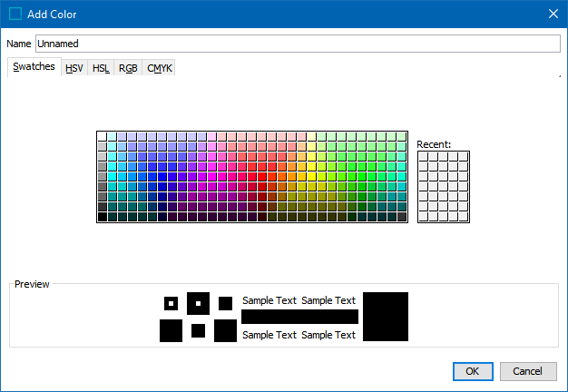Click into the Name field containing Unnamed
Screen dimensions: 568x392
(298, 44)
